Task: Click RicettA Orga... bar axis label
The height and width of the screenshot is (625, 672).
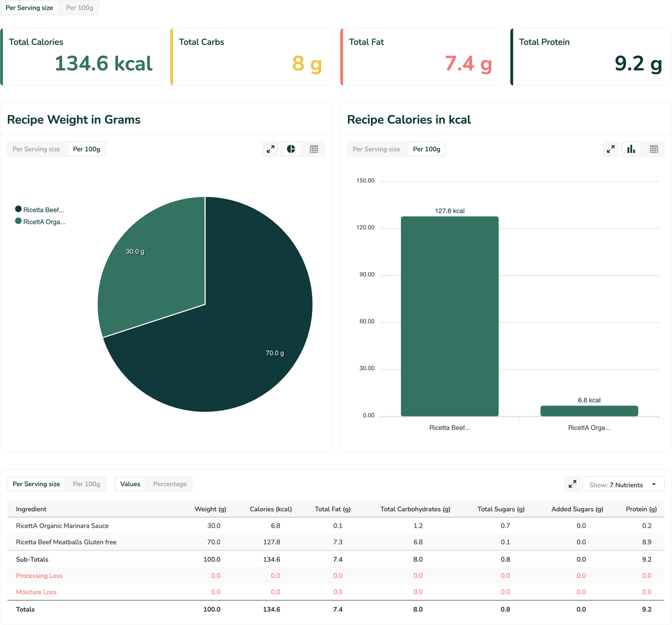Action: coord(589,428)
